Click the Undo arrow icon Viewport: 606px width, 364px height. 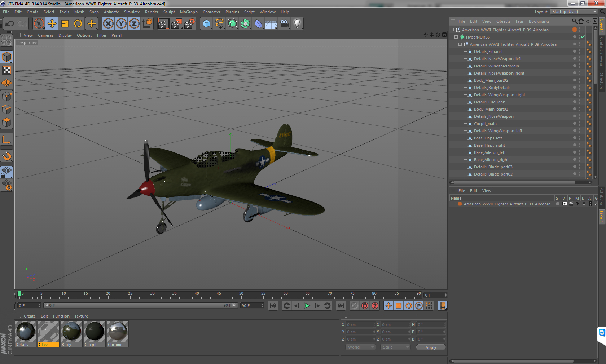10,24
